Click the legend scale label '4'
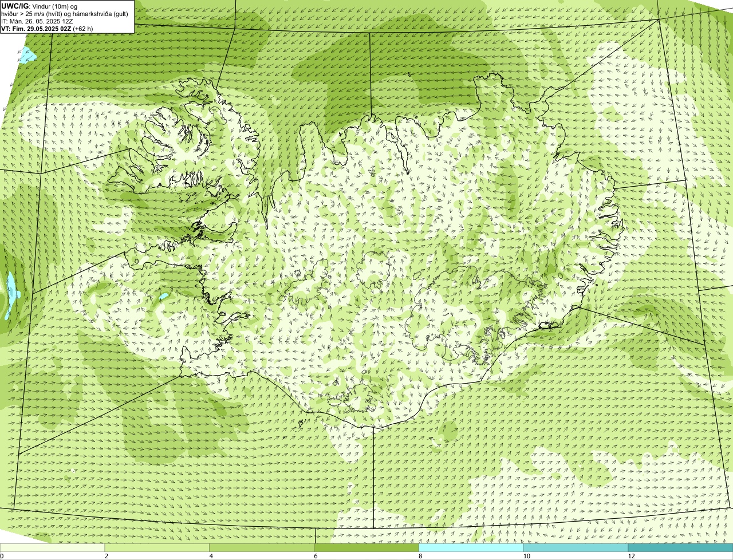 click(211, 556)
